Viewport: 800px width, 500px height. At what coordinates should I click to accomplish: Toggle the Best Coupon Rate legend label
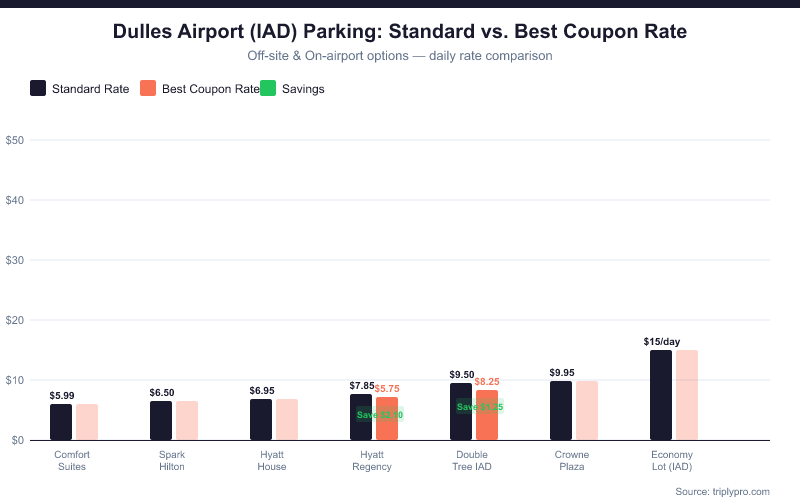point(210,89)
